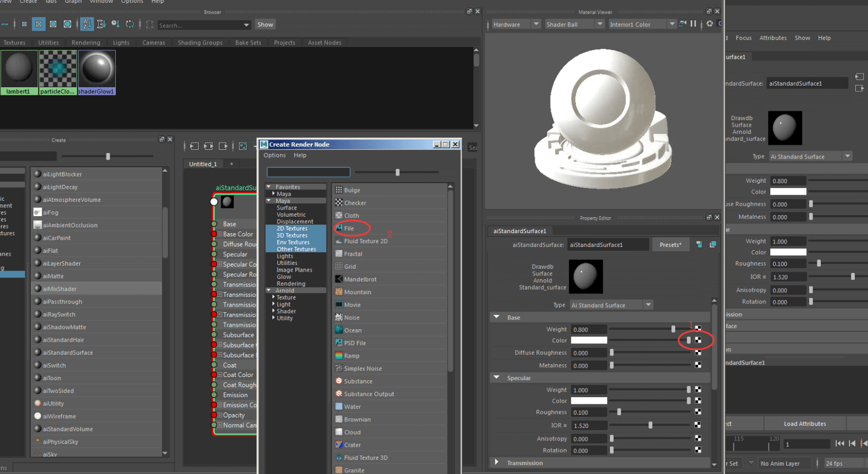This screenshot has height=474, width=868.
Task: Click the Show button in the Browser
Action: pos(265,25)
